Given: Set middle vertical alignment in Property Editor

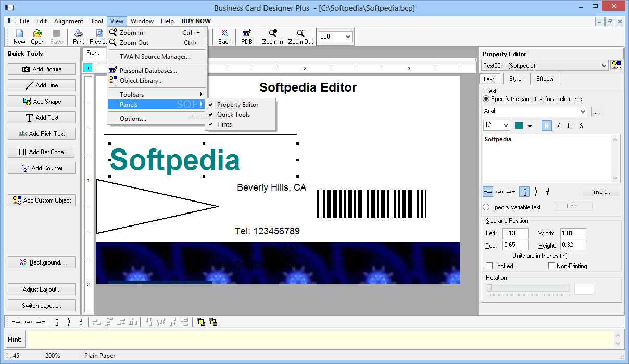Looking at the screenshot, I should (x=536, y=192).
